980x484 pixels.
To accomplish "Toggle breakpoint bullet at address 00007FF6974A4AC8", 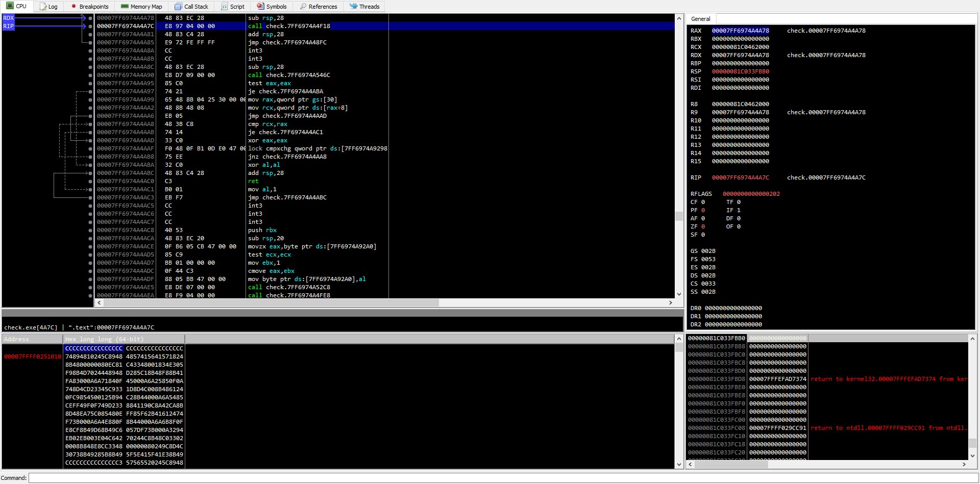I will click(x=90, y=230).
